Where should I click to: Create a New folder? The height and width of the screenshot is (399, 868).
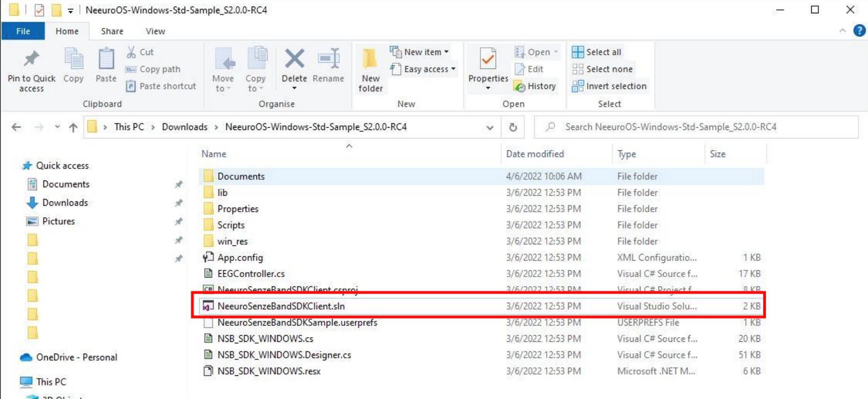pos(370,71)
